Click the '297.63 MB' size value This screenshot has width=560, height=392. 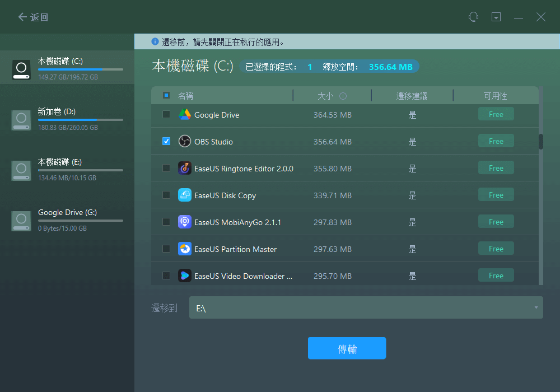[x=333, y=249]
